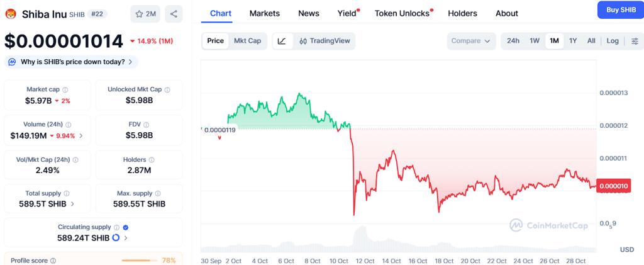The width and height of the screenshot is (644, 265).
Task: Click the circulating supply verified badge
Action: [x=125, y=227]
